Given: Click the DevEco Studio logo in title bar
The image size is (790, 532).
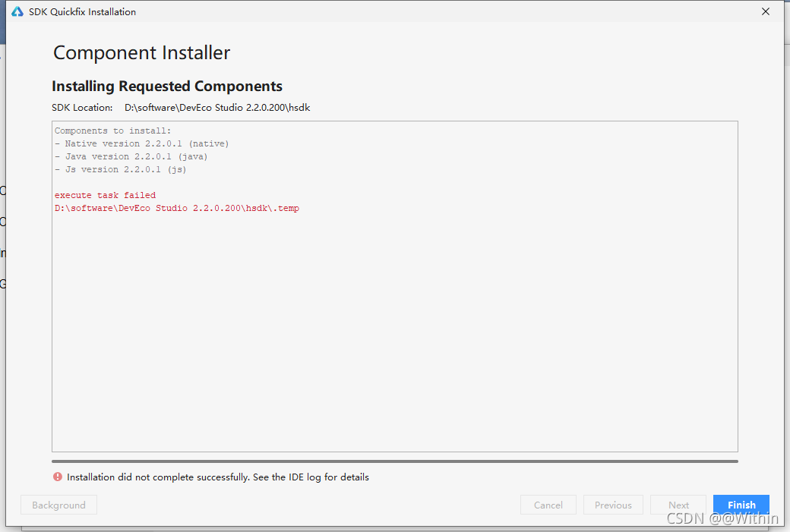Looking at the screenshot, I should 17,11.
